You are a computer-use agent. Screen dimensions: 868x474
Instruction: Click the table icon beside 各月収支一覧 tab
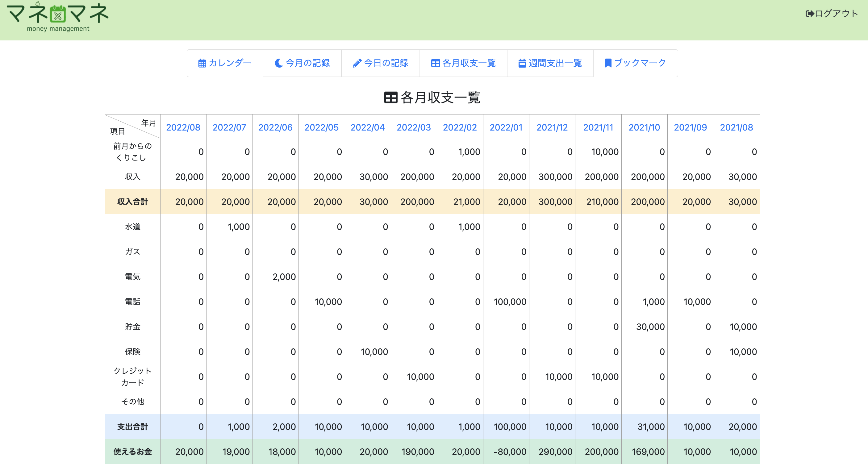point(436,63)
